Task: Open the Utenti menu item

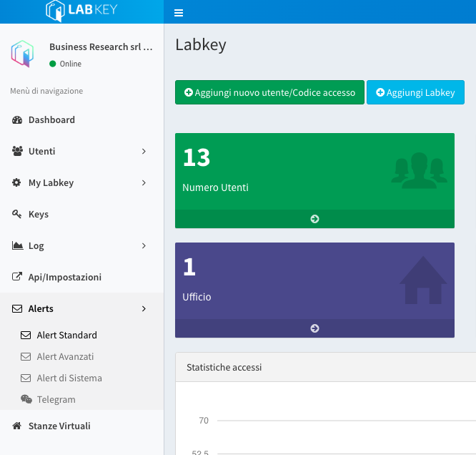Action: click(82, 151)
